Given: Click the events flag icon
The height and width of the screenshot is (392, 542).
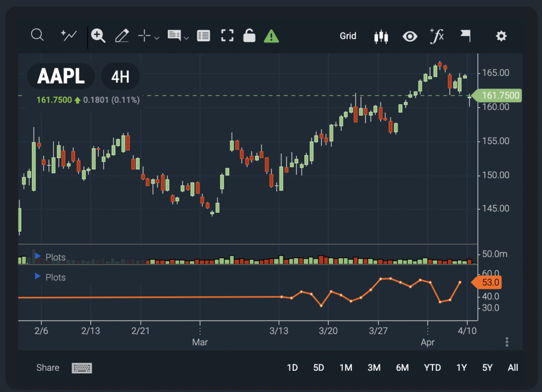Looking at the screenshot, I should 465,36.
